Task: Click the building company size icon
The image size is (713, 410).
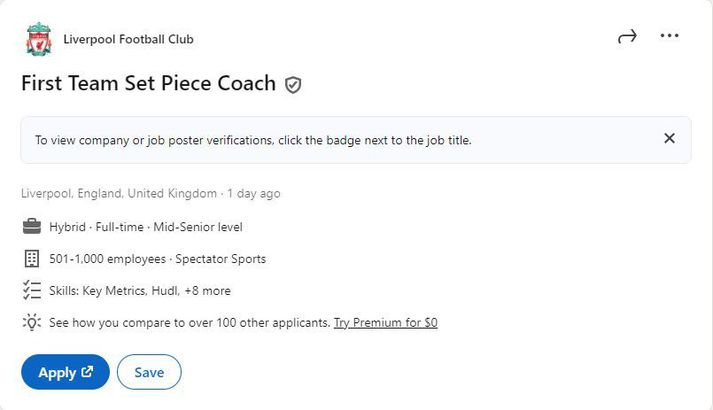Action: 32,258
